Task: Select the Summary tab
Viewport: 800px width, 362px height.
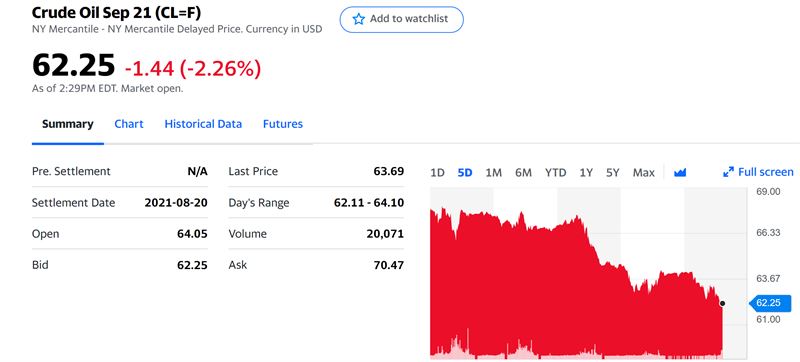Action: [67, 124]
